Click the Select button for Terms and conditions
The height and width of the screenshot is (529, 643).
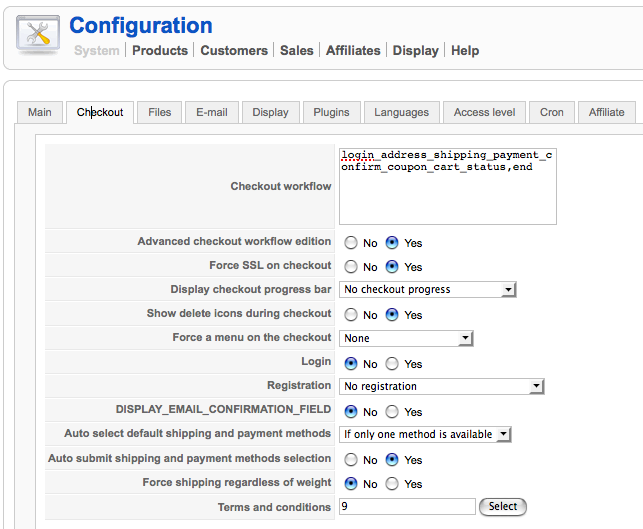(503, 507)
